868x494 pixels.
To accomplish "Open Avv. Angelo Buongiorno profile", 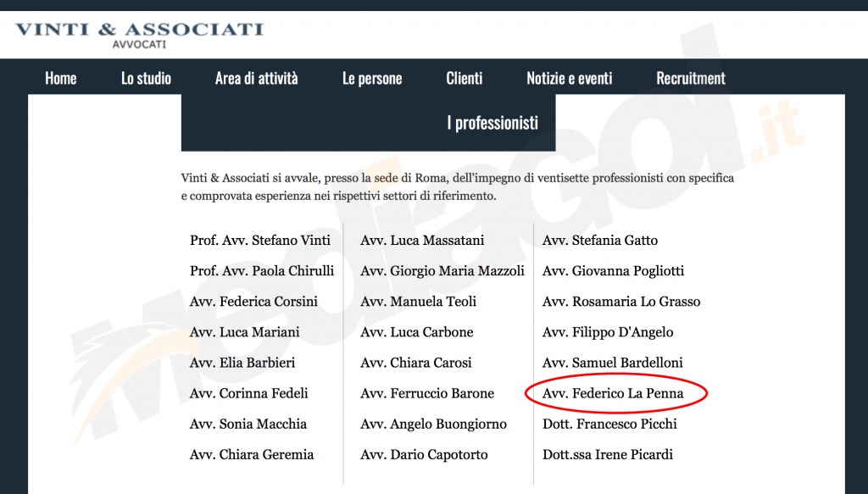I will (433, 425).
